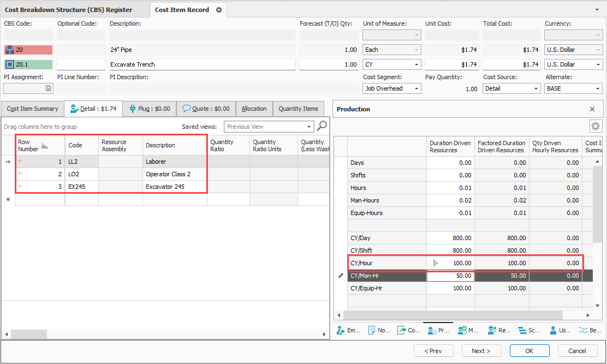Close the Cost Item Record tab
Screen dimensions: 607x364
click(x=219, y=10)
